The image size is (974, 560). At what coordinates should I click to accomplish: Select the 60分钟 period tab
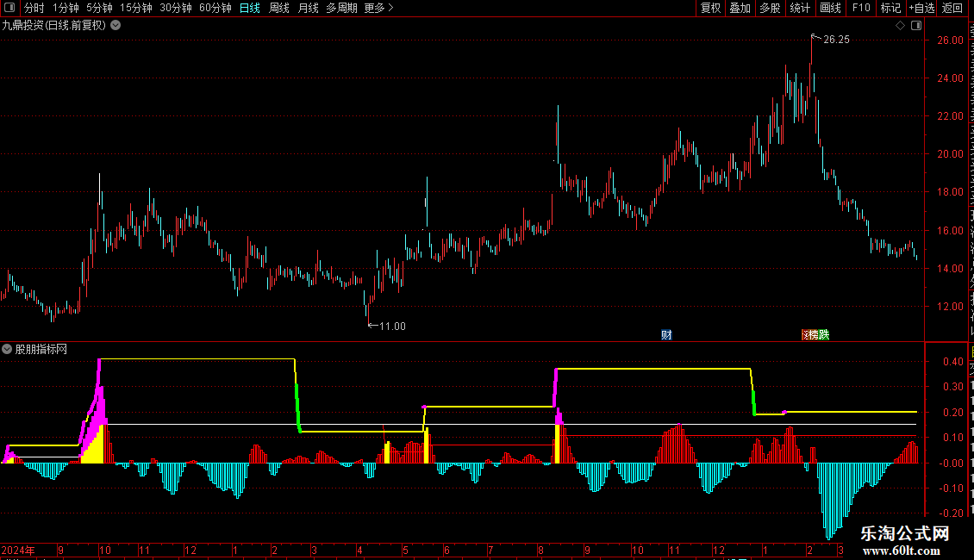click(x=215, y=8)
